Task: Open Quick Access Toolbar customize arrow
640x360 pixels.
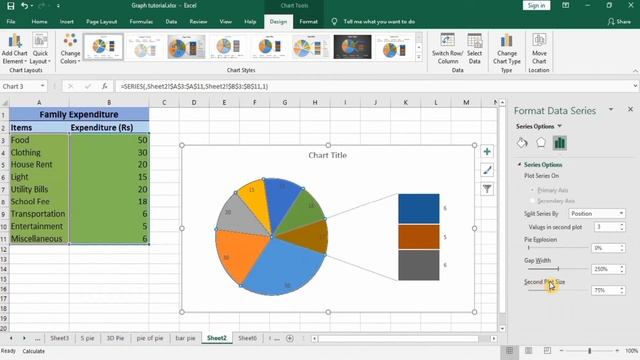Action: pyautogui.click(x=58, y=6)
